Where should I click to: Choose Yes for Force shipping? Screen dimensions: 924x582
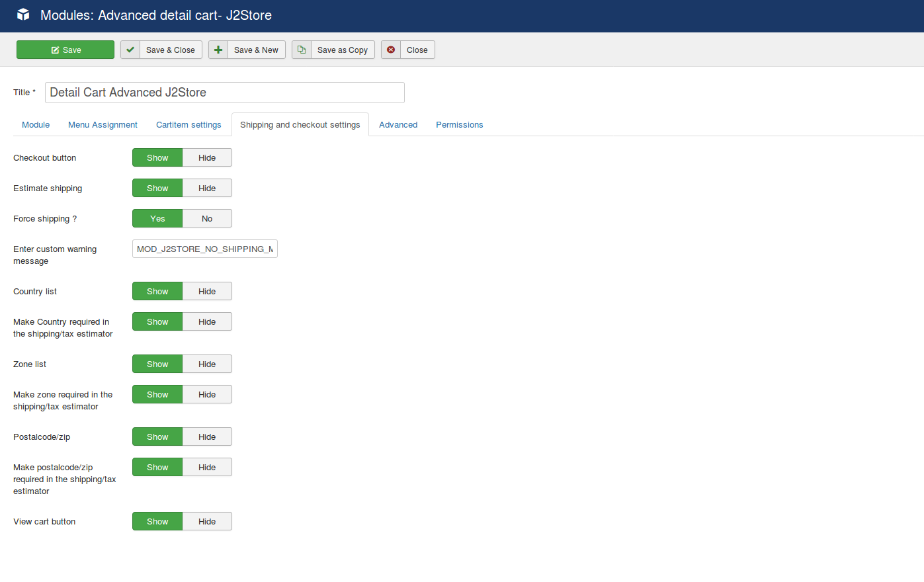(x=157, y=218)
